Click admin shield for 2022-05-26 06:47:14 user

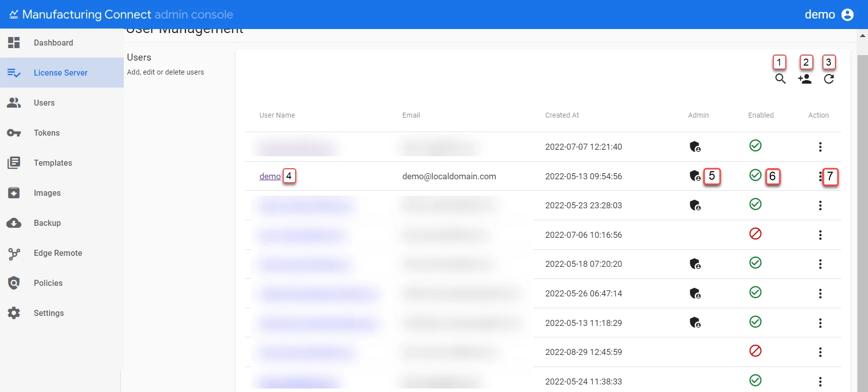click(x=695, y=293)
